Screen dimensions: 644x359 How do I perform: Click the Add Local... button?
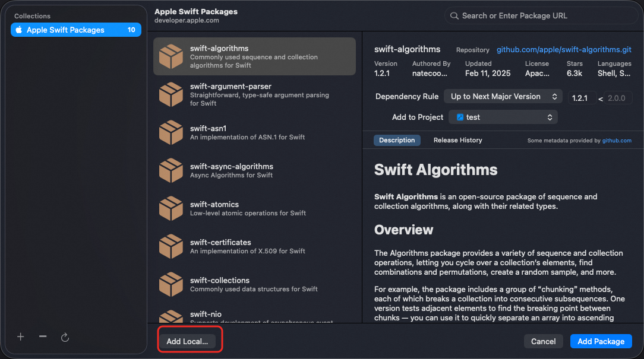tap(187, 341)
